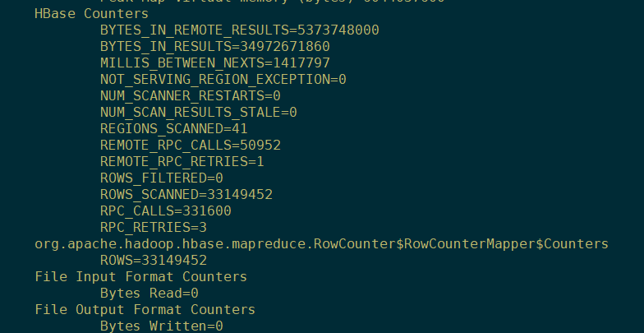Click the ROWS_FILTERED=0 counter line

tap(161, 178)
